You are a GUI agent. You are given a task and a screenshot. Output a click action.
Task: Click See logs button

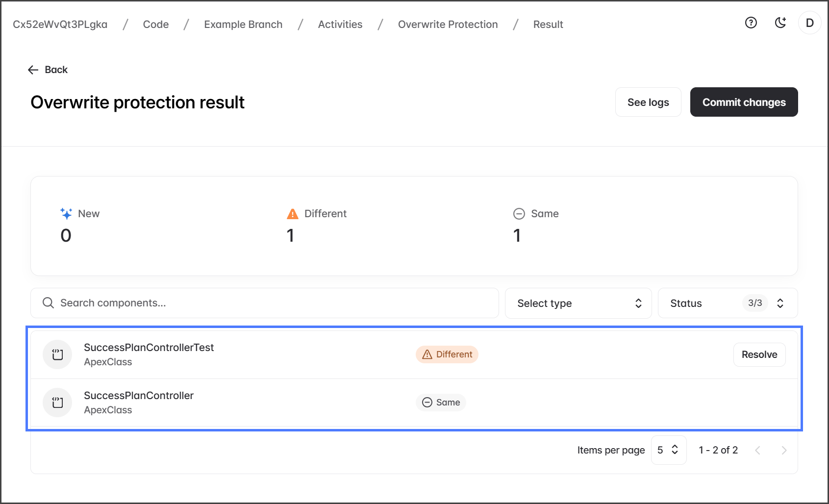tap(648, 102)
